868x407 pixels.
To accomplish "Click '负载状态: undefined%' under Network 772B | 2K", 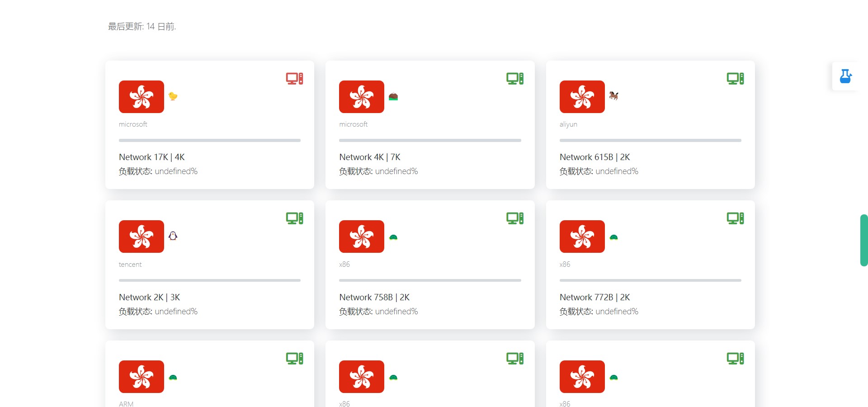I will click(599, 312).
